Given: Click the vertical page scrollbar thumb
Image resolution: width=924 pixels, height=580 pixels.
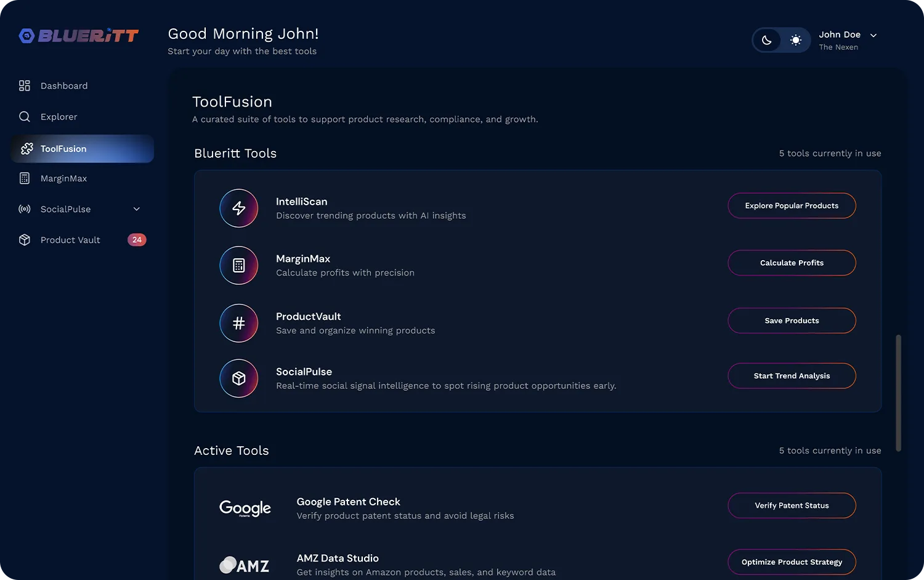Looking at the screenshot, I should coord(899,393).
